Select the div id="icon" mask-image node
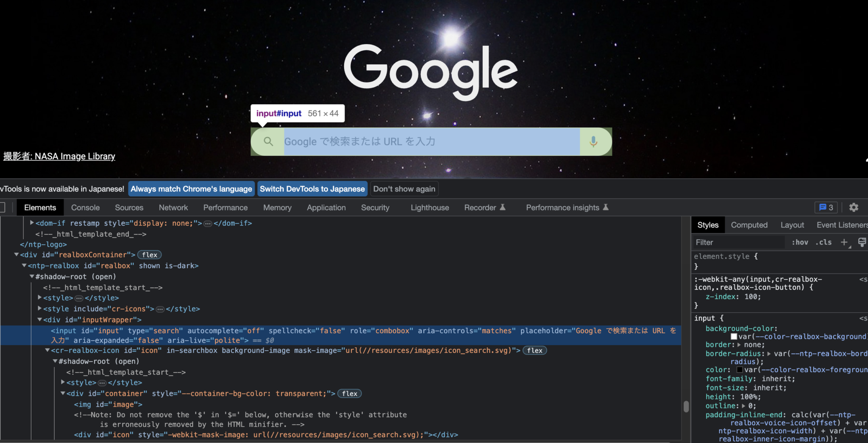This screenshot has height=443, width=868. pos(266,435)
